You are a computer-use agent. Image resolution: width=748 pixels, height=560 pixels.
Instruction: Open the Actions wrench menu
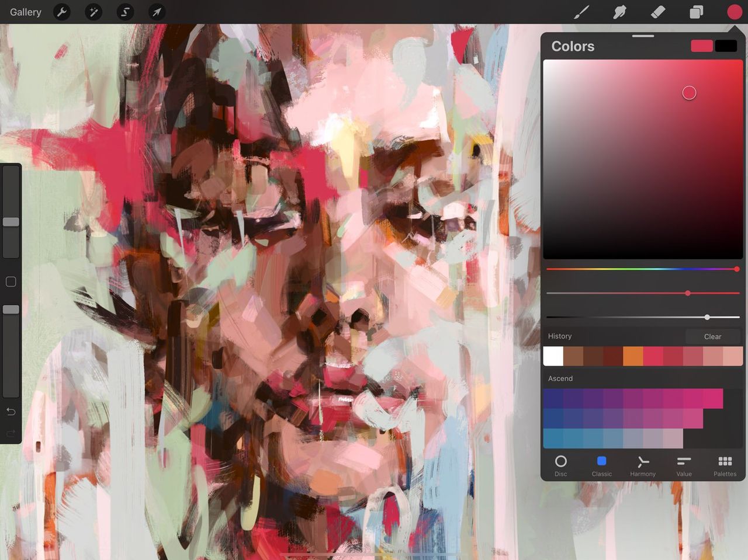pos(61,12)
